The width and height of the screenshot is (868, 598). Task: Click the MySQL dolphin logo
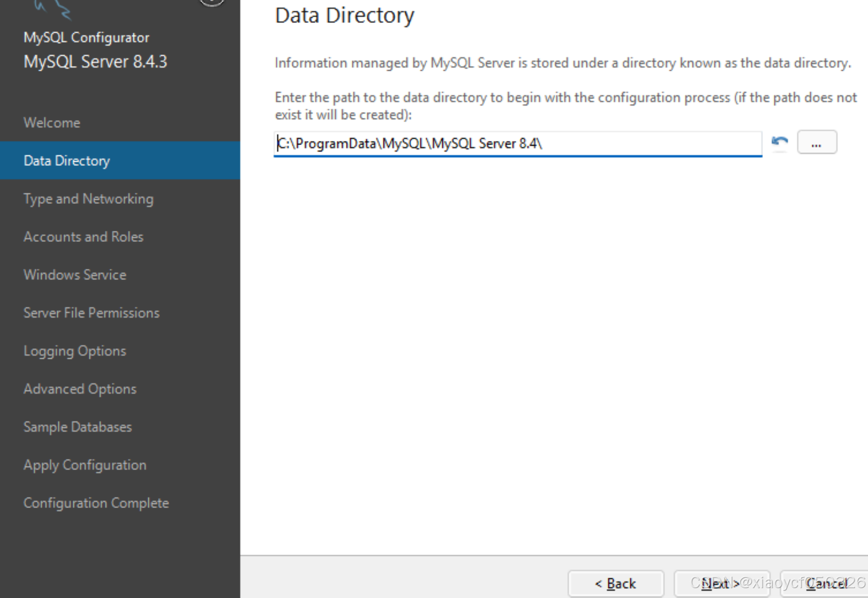point(52,9)
